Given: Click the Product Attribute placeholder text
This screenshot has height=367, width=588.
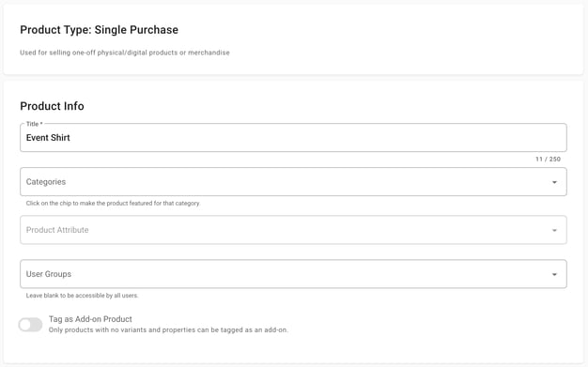Looking at the screenshot, I should tap(57, 230).
